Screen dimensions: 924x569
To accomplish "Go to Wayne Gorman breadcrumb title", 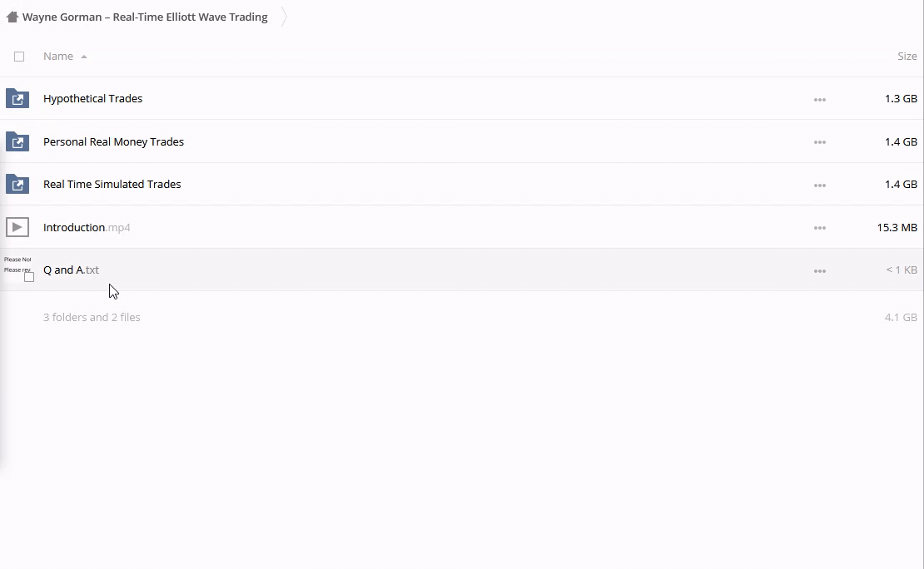I will [x=145, y=17].
